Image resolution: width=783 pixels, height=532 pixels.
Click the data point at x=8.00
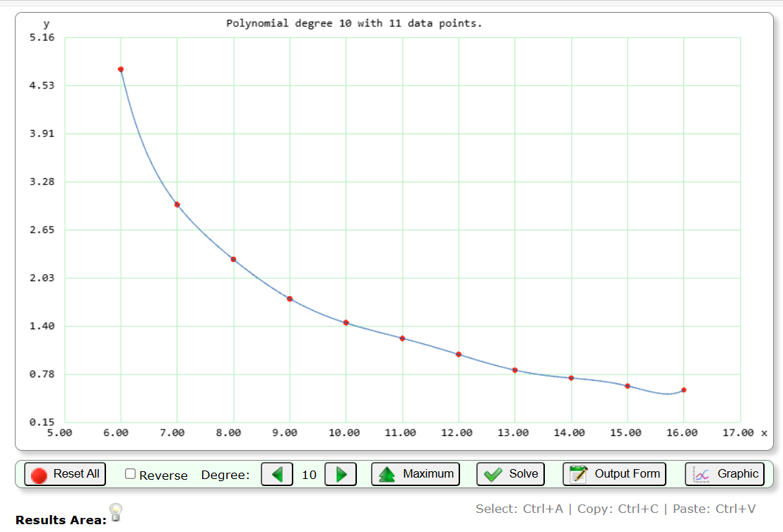click(x=233, y=259)
